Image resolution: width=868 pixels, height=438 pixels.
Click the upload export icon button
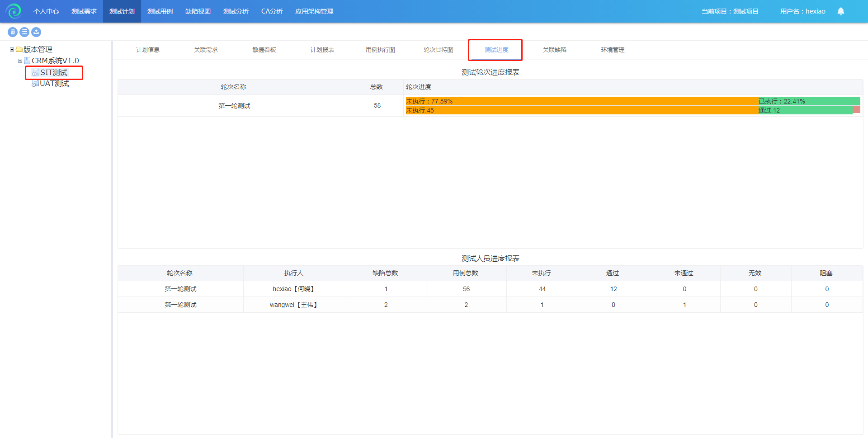pyautogui.click(x=36, y=32)
